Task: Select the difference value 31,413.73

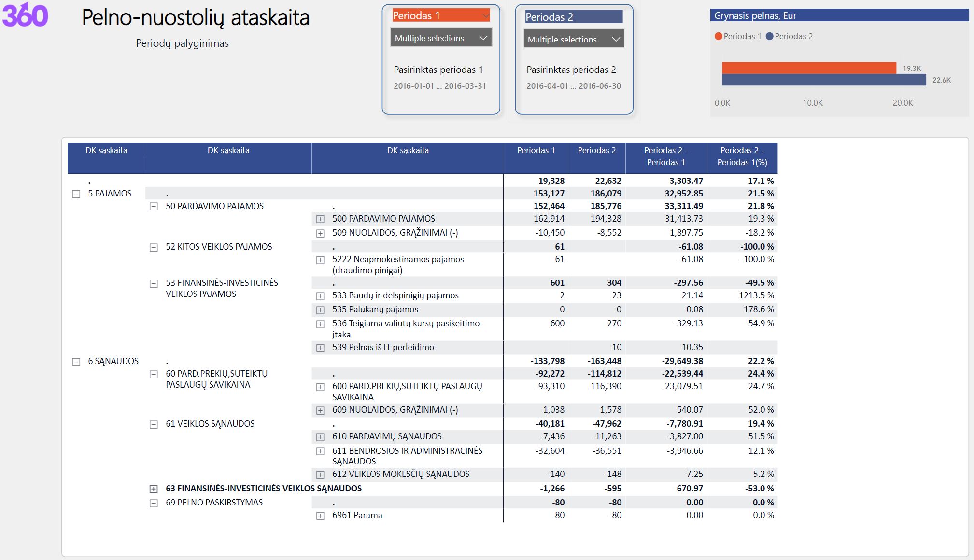Action: pyautogui.click(x=684, y=219)
